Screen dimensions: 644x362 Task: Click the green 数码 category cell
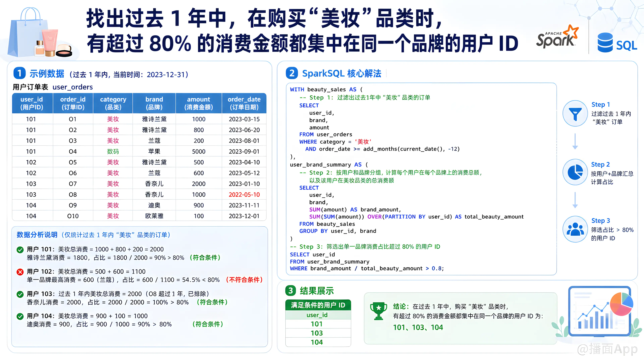click(x=113, y=151)
